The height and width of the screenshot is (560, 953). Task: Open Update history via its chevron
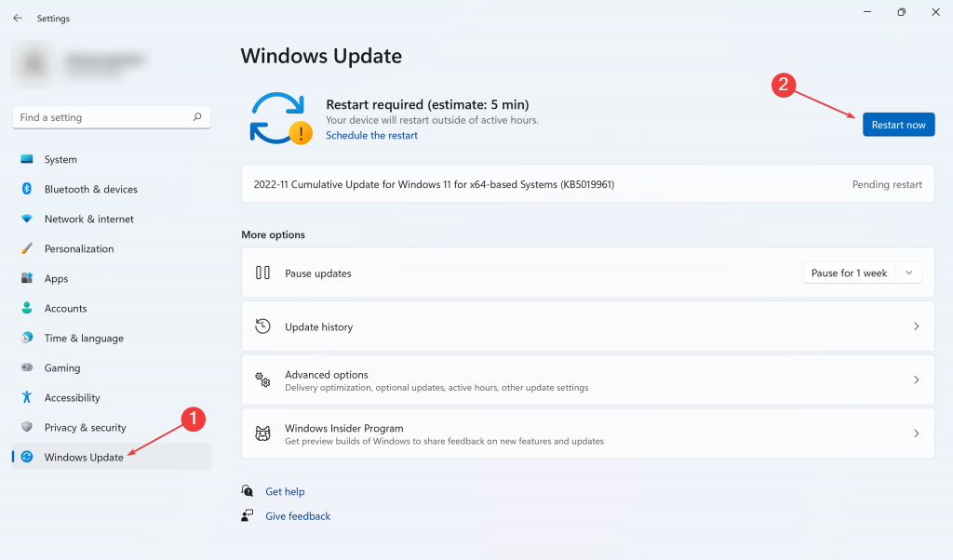click(x=916, y=327)
